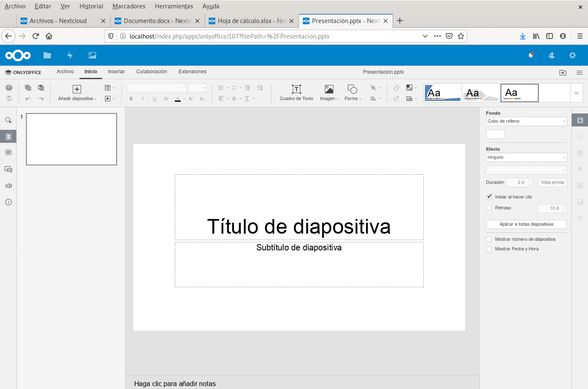
Task: Open the Imagen insert icon
Action: [329, 89]
